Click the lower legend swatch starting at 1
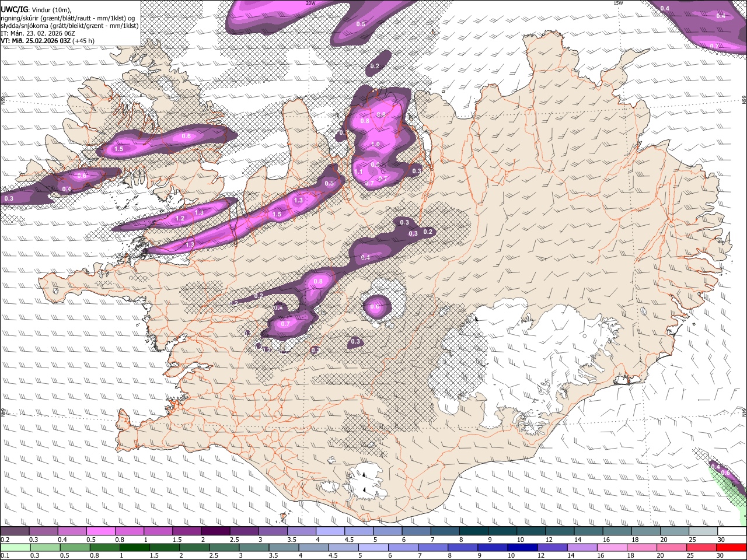 pos(134,547)
